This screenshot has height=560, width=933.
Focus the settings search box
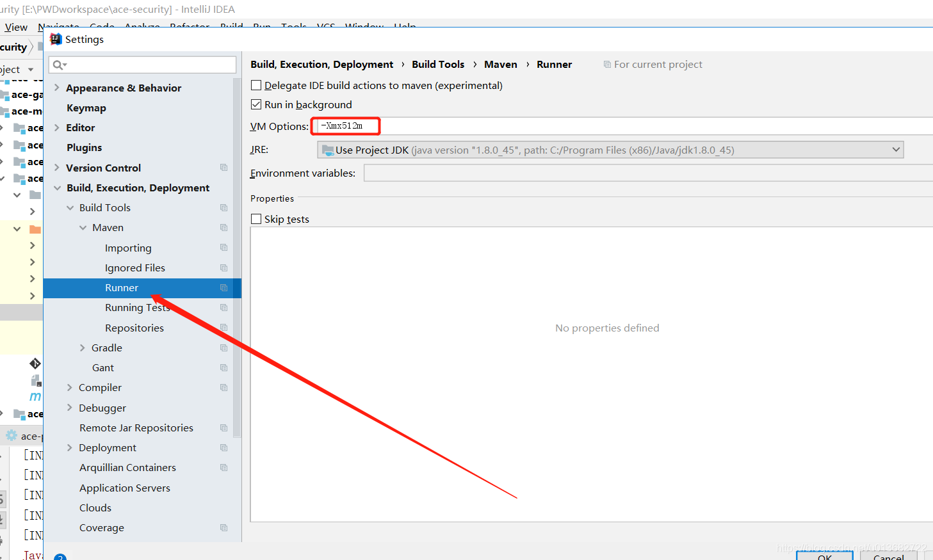tap(142, 65)
